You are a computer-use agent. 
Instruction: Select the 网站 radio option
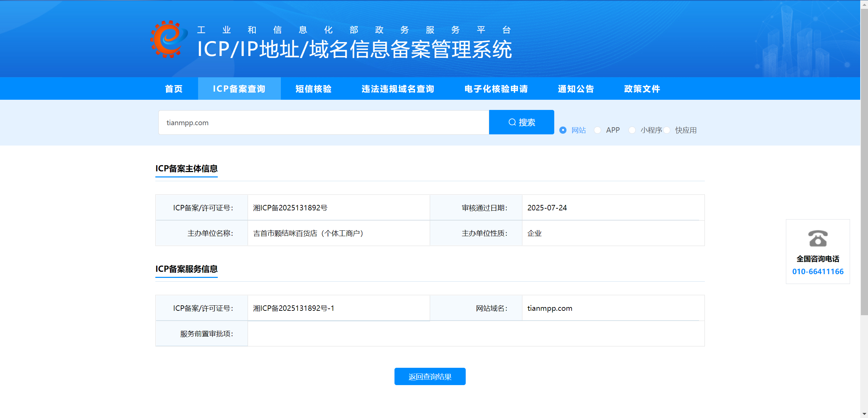[563, 130]
